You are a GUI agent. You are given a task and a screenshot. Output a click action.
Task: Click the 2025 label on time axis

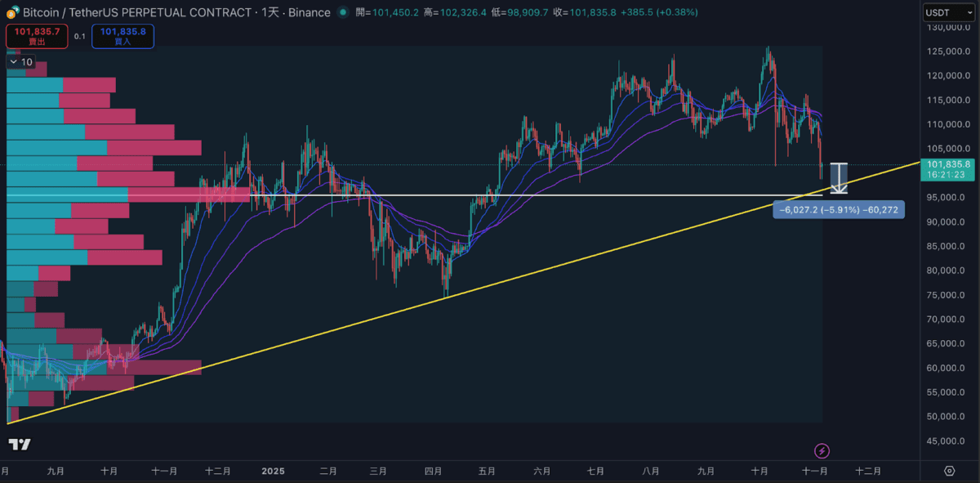pos(273,471)
